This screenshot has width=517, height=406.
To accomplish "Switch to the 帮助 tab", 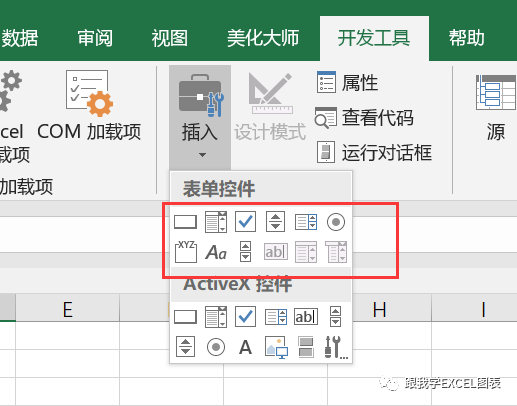I will [x=467, y=38].
